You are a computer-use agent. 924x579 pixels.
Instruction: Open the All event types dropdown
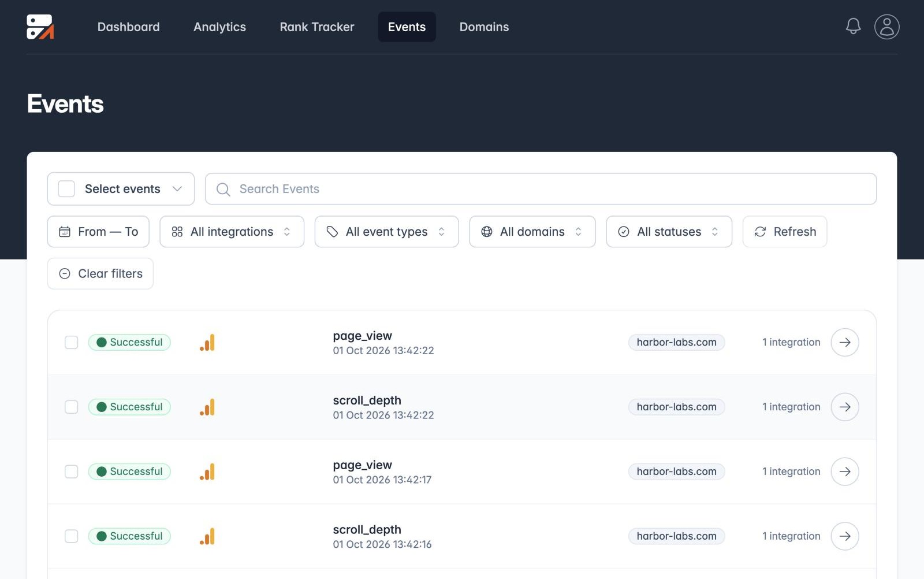click(386, 232)
